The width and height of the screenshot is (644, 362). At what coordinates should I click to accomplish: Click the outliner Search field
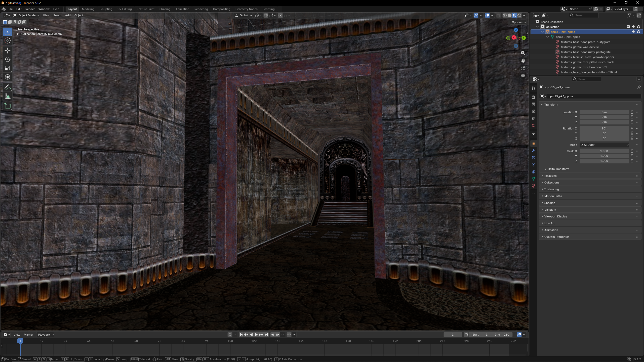coord(584,15)
